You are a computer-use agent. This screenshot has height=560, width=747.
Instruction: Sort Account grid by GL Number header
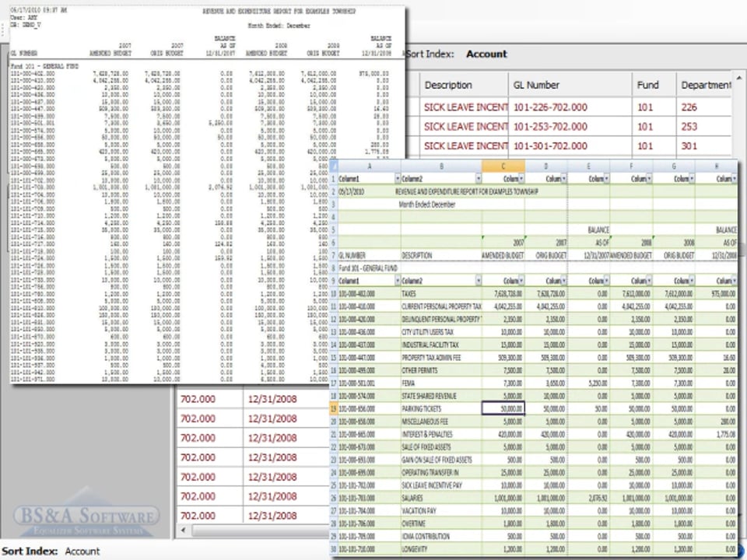coord(570,85)
